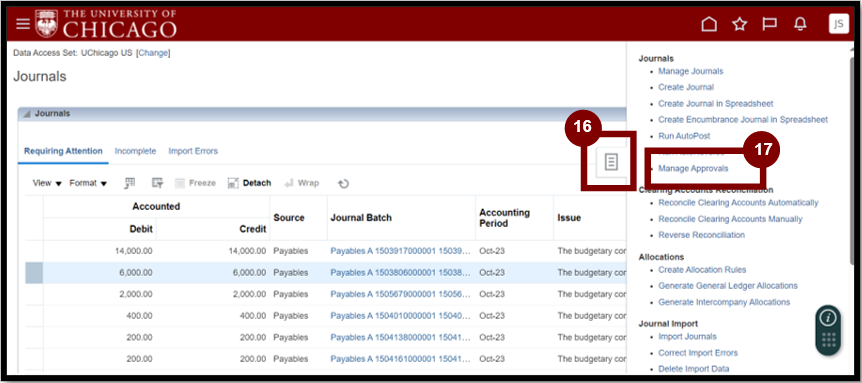This screenshot has height=383, width=862.
Task: Open Reverse Reconciliation link
Action: 701,235
